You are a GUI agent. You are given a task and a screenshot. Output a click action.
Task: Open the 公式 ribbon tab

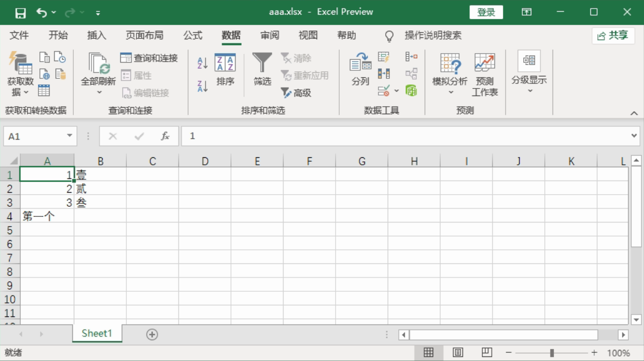pos(193,35)
